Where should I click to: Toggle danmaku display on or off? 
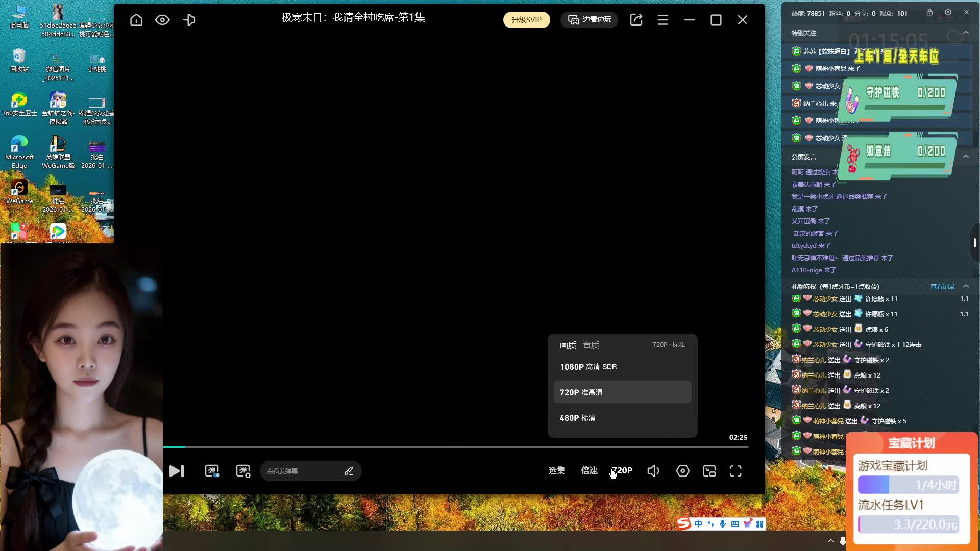[212, 471]
